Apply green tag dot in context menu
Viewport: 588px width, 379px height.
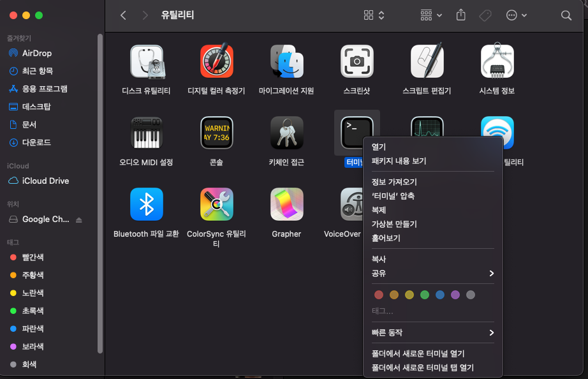(425, 295)
